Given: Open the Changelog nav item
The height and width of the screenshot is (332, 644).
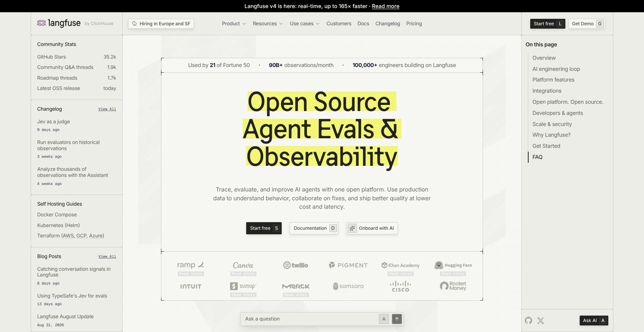Looking at the screenshot, I should tap(388, 23).
